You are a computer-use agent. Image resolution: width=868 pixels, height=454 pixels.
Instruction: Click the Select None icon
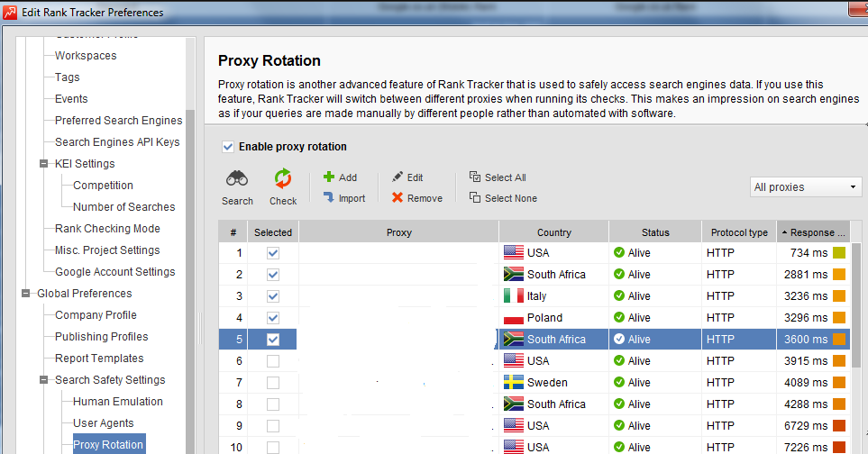[x=475, y=197]
